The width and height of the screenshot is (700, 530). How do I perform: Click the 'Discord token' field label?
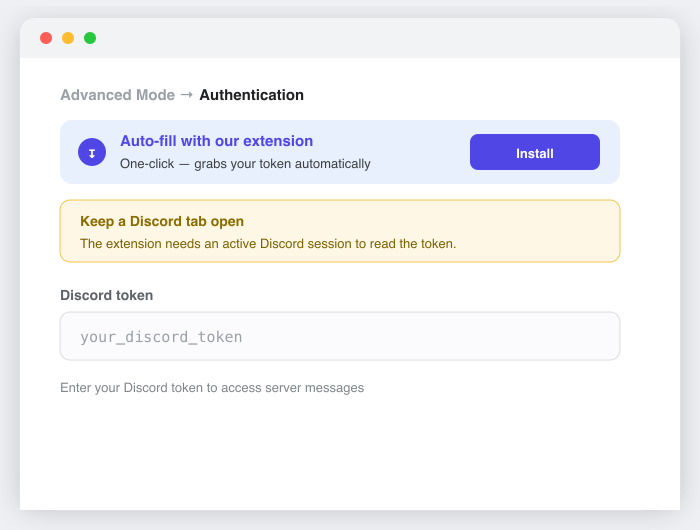click(x=107, y=295)
